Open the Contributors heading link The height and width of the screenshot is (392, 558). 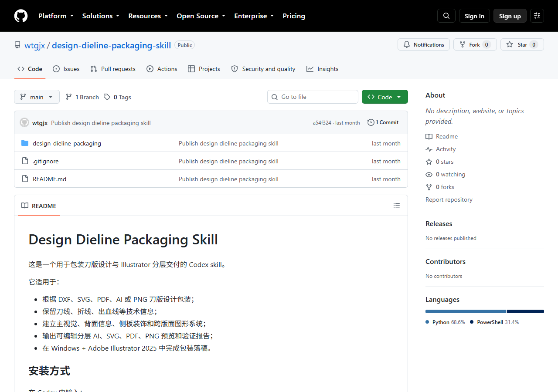446,261
